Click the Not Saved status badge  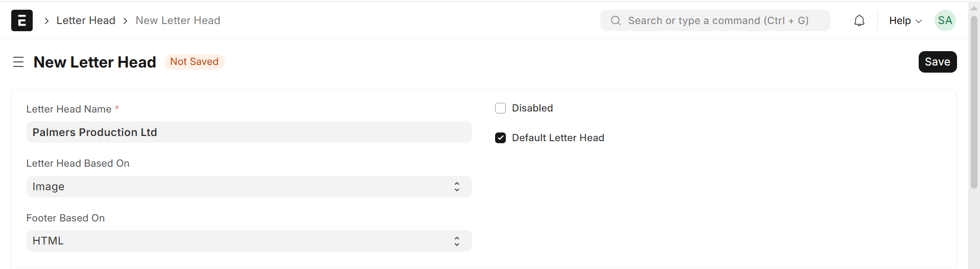pyautogui.click(x=194, y=61)
